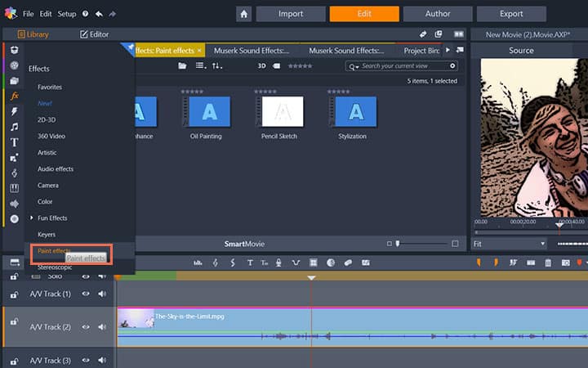
Task: Open the Sound music note sidebar icon
Action: [x=14, y=127]
